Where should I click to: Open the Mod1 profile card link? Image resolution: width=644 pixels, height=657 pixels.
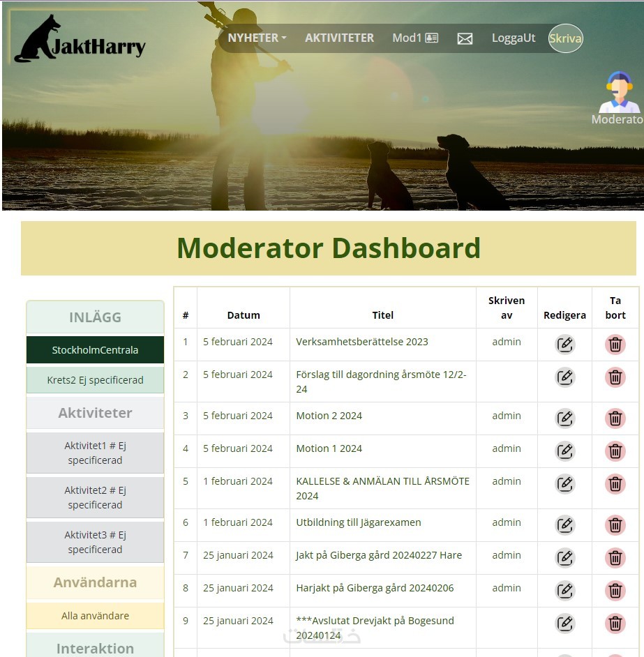tap(415, 38)
